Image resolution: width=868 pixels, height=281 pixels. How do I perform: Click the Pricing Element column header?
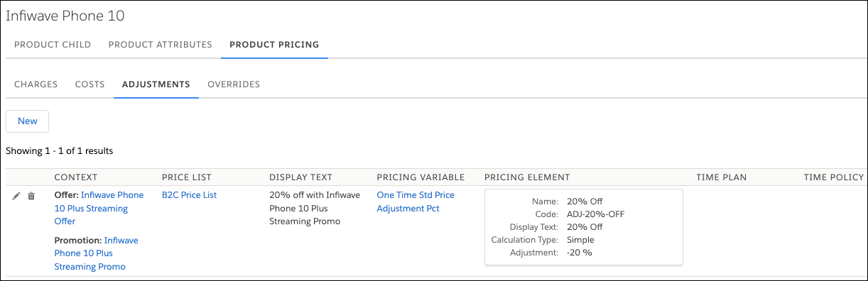[527, 177]
